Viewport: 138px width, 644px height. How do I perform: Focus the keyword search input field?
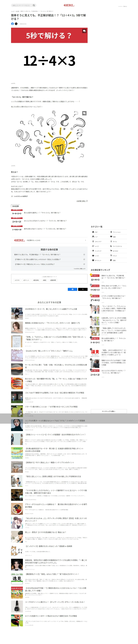[22, 5]
